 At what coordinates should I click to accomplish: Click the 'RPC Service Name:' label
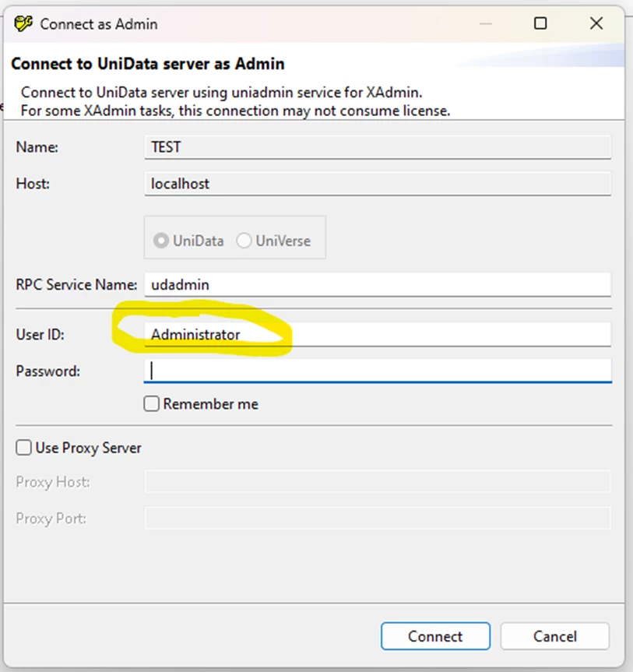pyautogui.click(x=76, y=284)
